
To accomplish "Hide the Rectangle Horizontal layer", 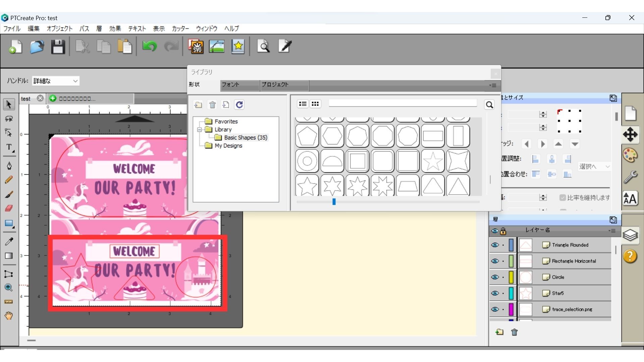I will 495,261.
